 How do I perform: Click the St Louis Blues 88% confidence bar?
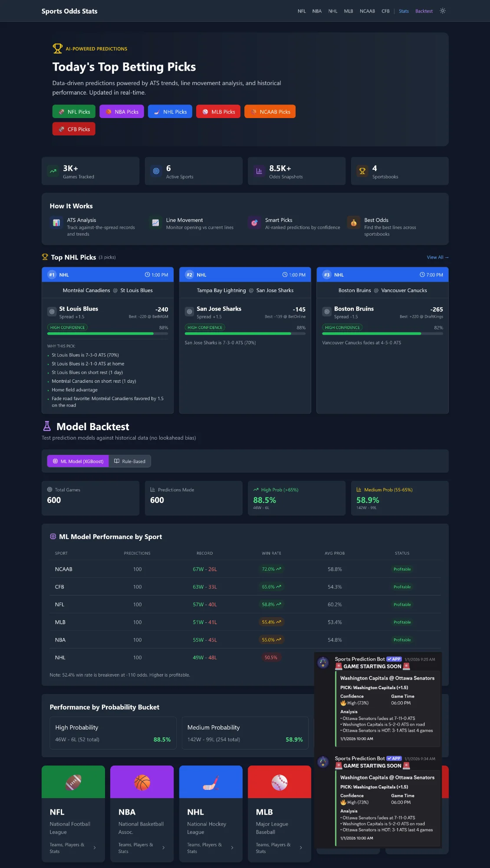point(108,333)
